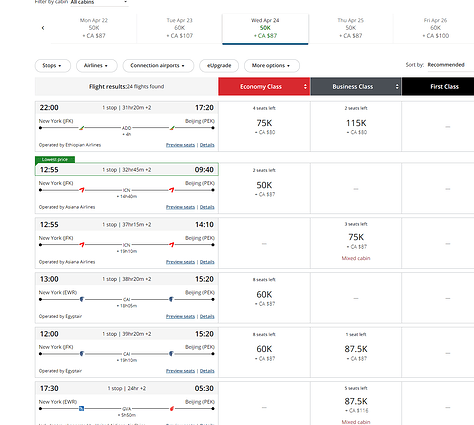Open the Airlines filter dropdown

coord(97,66)
